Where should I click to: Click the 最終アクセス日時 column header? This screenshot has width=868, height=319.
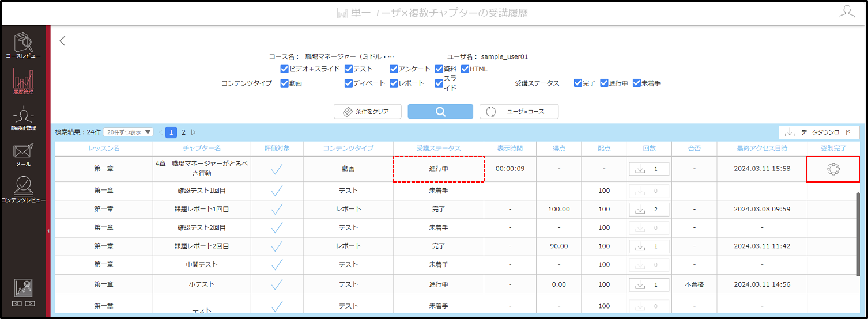pyautogui.click(x=762, y=149)
